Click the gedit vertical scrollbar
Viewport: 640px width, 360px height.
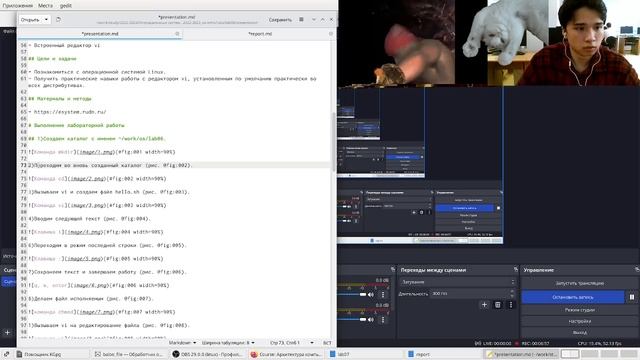(334, 141)
